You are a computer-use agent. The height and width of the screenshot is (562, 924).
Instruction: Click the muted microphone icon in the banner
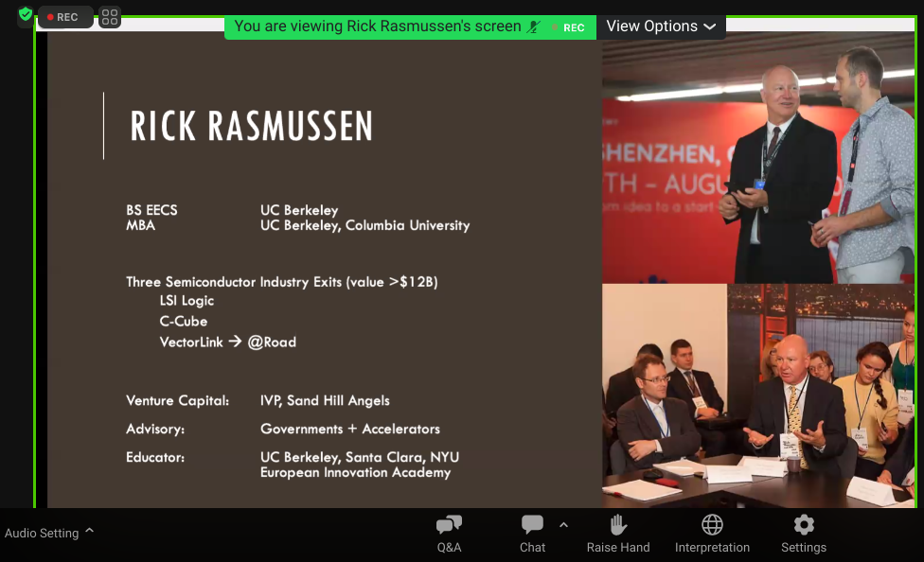(x=538, y=26)
